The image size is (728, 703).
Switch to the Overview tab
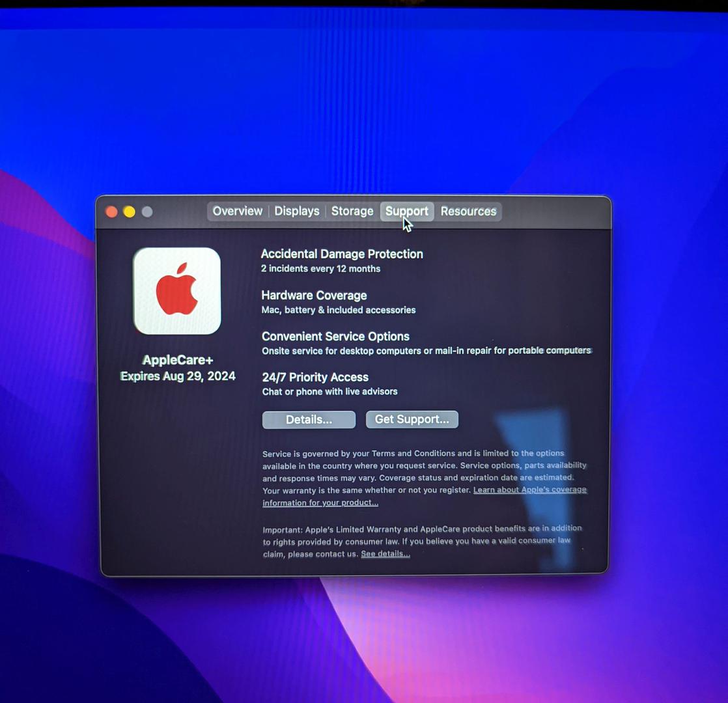[237, 211]
